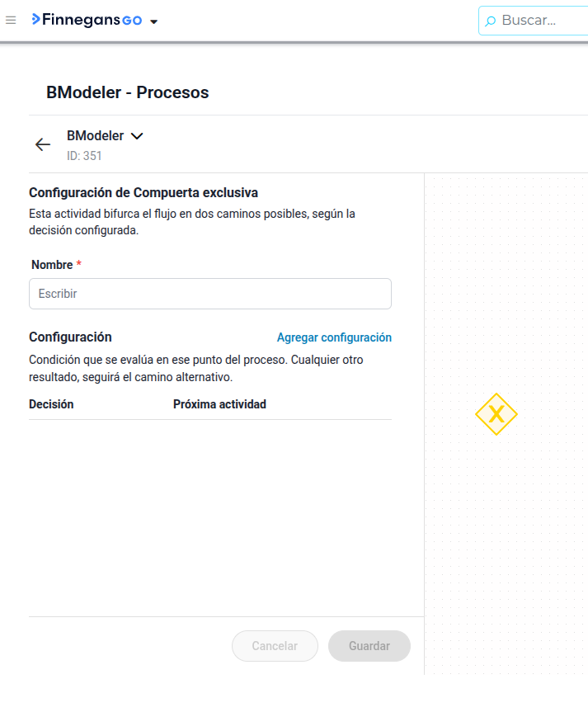Click the Próxima actividad column header

tap(219, 404)
